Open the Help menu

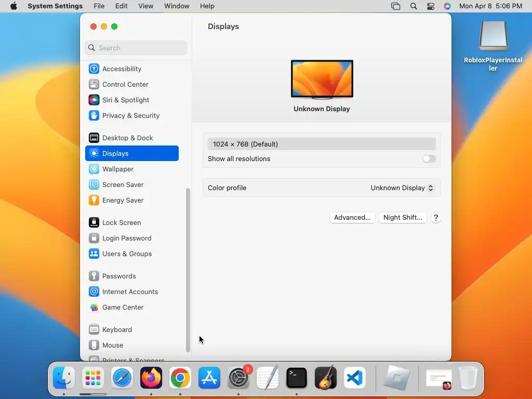click(x=207, y=6)
